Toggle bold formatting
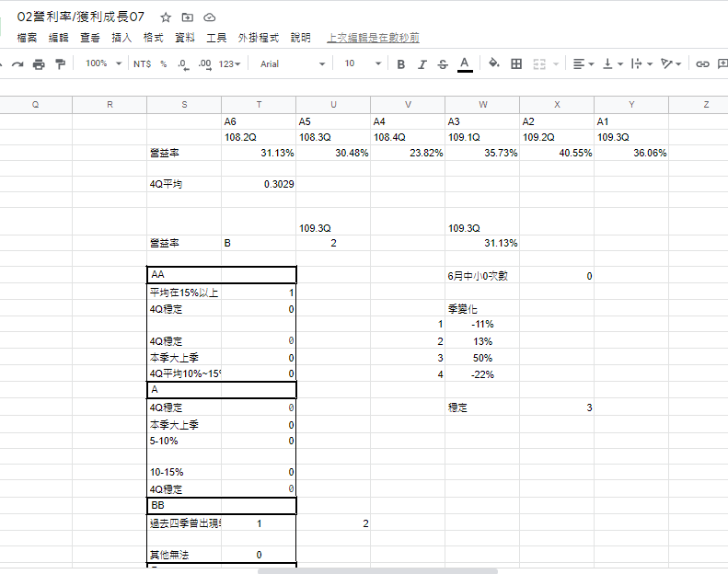The height and width of the screenshot is (574, 728). [x=400, y=63]
